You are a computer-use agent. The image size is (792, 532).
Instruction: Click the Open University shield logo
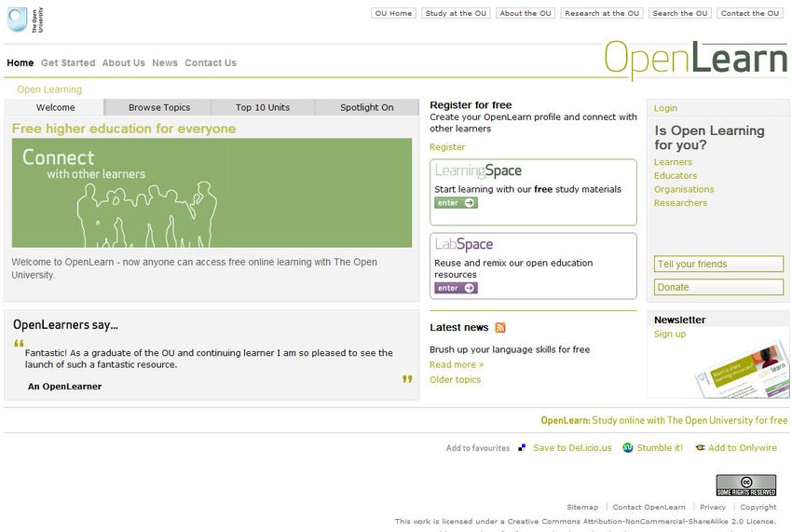[x=17, y=20]
